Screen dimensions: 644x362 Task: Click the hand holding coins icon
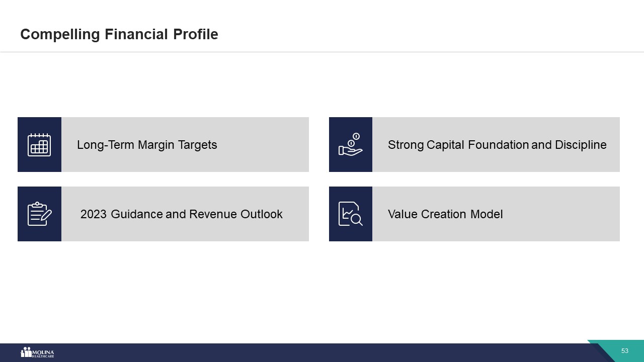pos(351,145)
